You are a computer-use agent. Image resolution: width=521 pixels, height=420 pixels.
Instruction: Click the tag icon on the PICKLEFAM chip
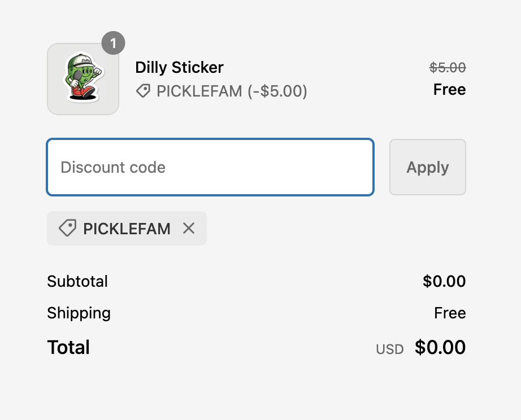click(x=67, y=228)
